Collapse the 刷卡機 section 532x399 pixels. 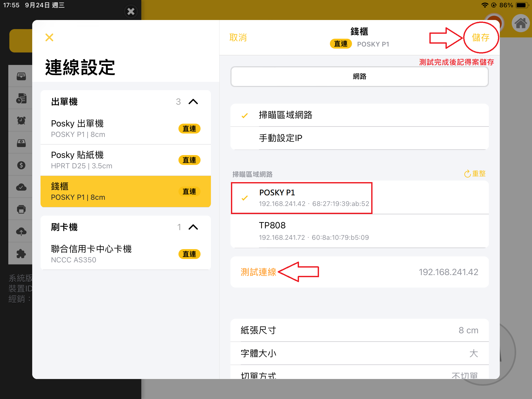(x=193, y=227)
